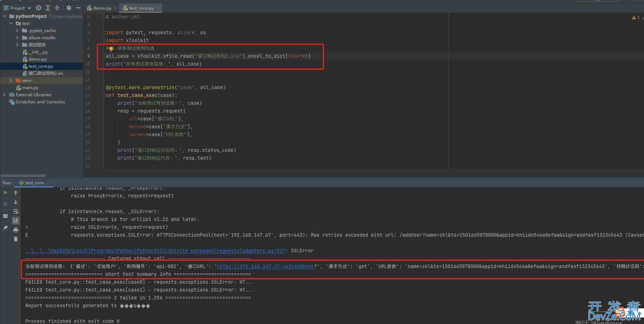Select __init__.py in project tree
The width and height of the screenshot is (644, 324).
pos(38,52)
